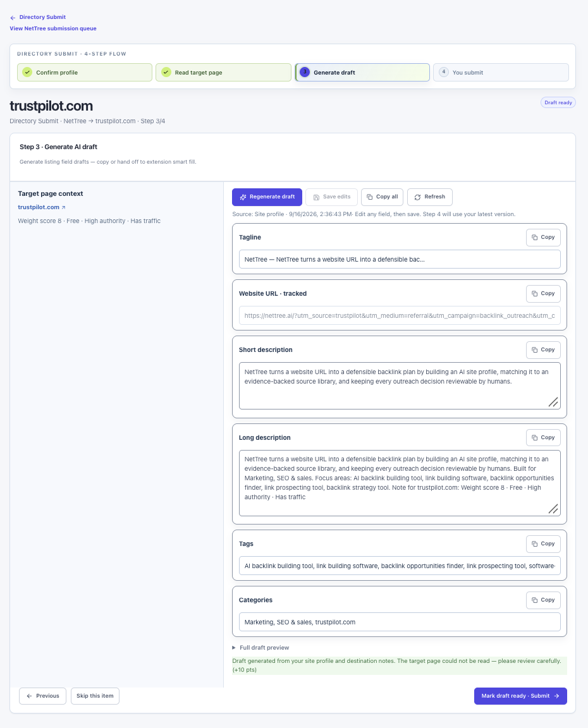This screenshot has width=588, height=728.
Task: Click the 'Source: Site profile' timestamp line
Action: click(x=374, y=214)
